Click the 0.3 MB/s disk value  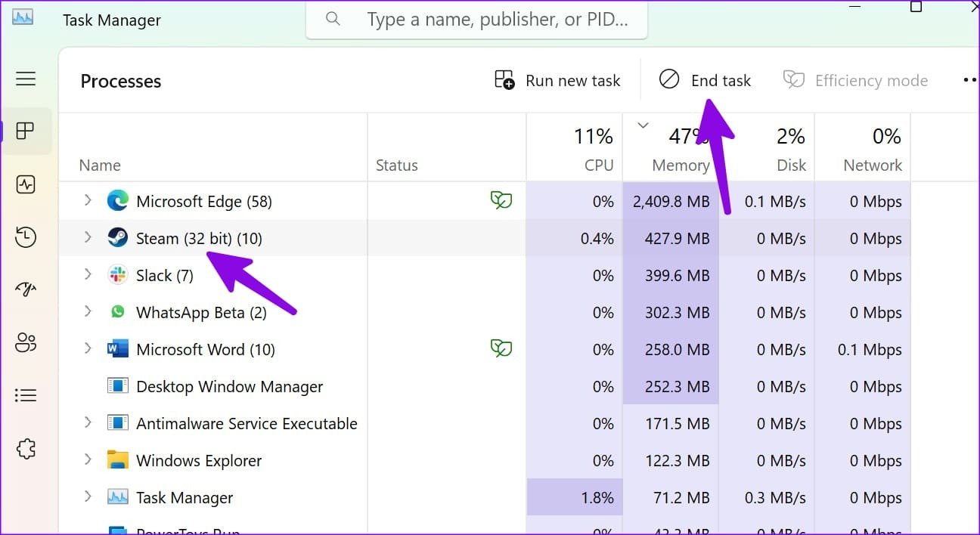[x=776, y=498]
